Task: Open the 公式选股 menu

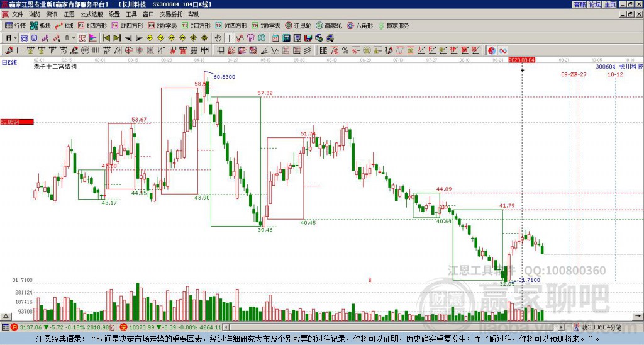Action: pyautogui.click(x=92, y=14)
